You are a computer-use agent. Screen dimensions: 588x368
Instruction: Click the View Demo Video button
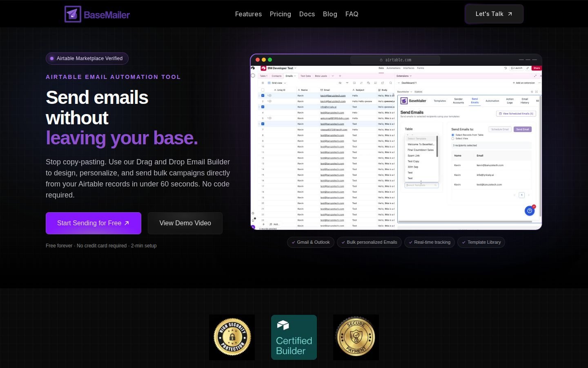coord(185,223)
